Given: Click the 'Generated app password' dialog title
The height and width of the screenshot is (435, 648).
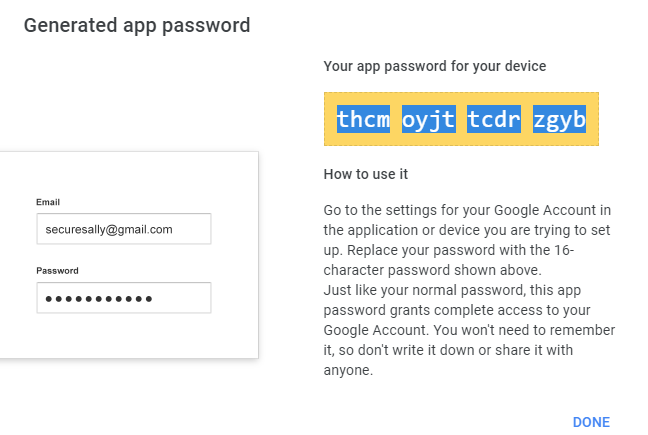Looking at the screenshot, I should [x=137, y=26].
